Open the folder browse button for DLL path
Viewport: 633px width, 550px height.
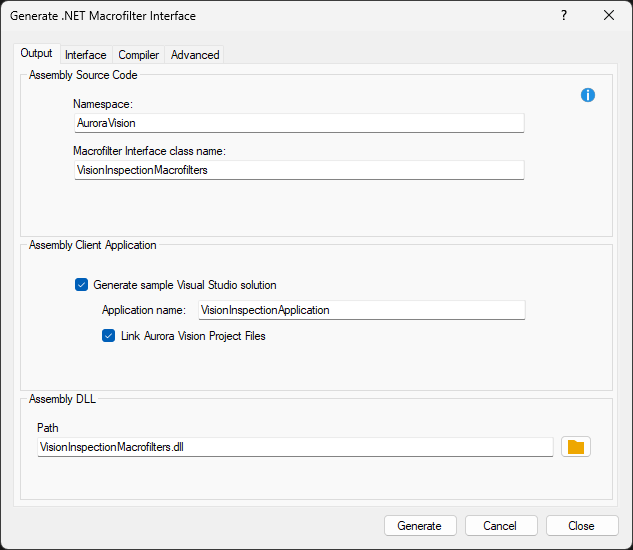coord(575,447)
